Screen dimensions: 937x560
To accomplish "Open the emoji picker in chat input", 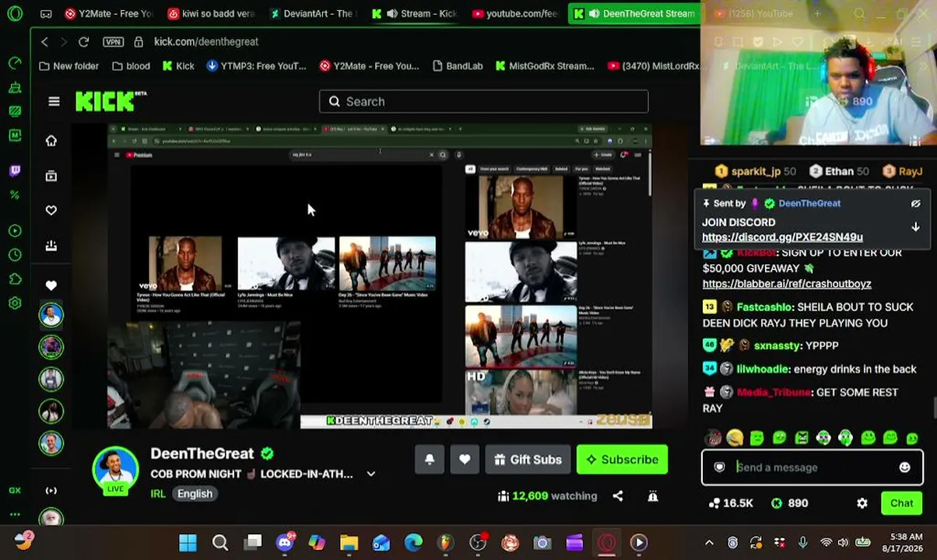I will click(904, 467).
